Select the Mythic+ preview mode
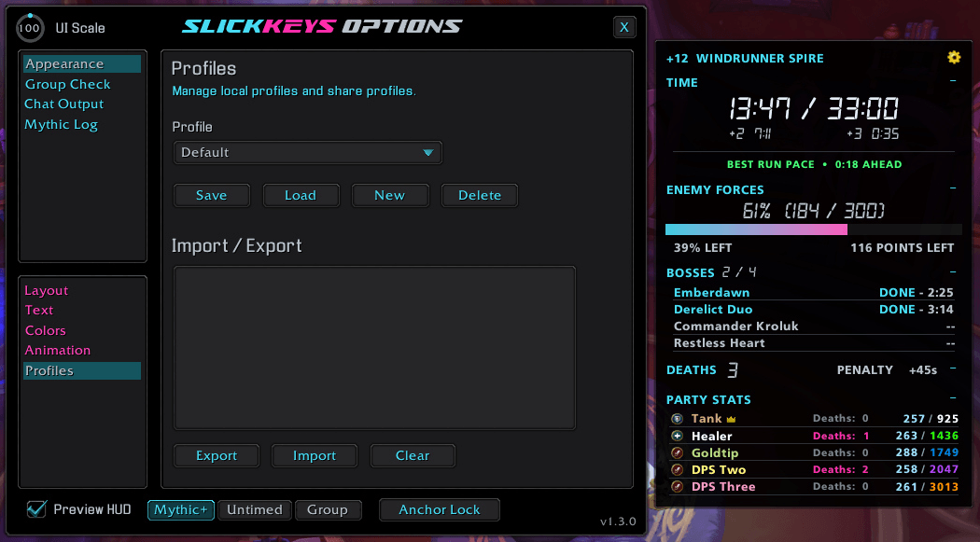 coord(181,510)
